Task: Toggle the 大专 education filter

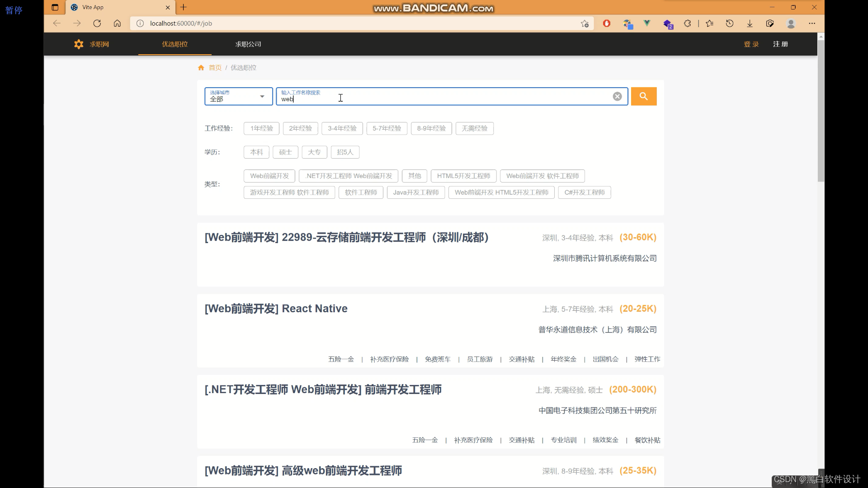Action: [314, 152]
